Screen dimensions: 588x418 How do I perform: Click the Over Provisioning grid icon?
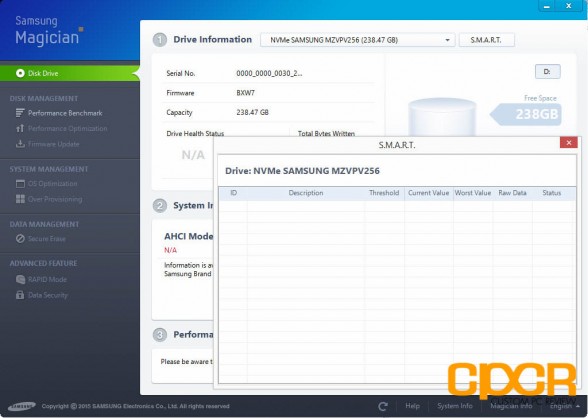[20, 199]
